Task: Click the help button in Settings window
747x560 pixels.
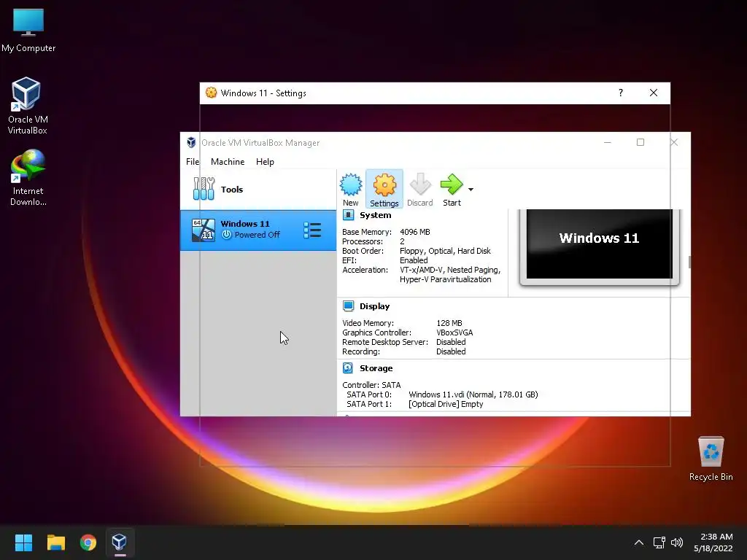Action: pos(620,93)
